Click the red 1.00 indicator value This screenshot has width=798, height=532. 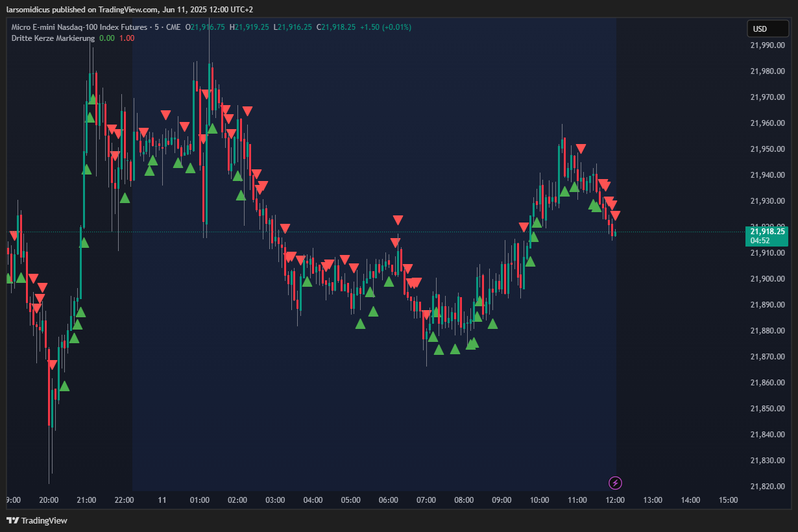[x=127, y=38]
